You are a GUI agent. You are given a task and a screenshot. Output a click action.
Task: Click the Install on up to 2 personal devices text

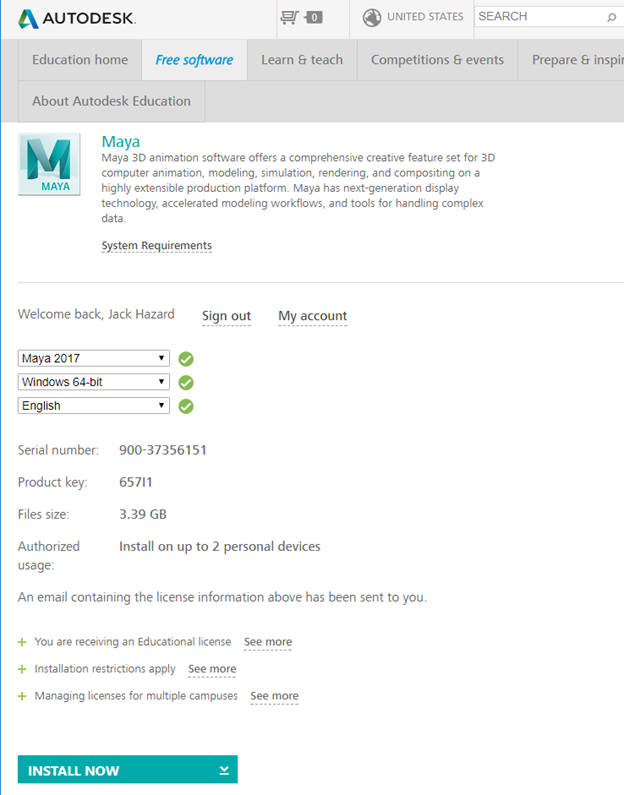(x=219, y=547)
